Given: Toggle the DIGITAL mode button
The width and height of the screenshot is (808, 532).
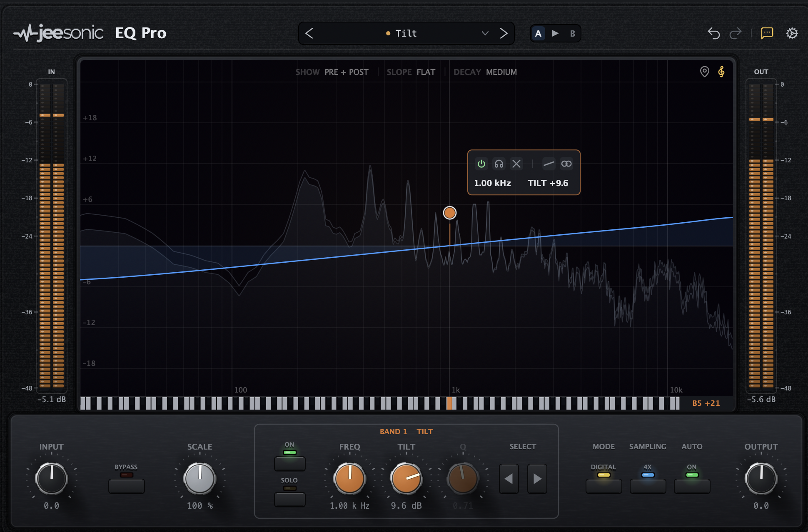Looking at the screenshot, I should pos(604,486).
